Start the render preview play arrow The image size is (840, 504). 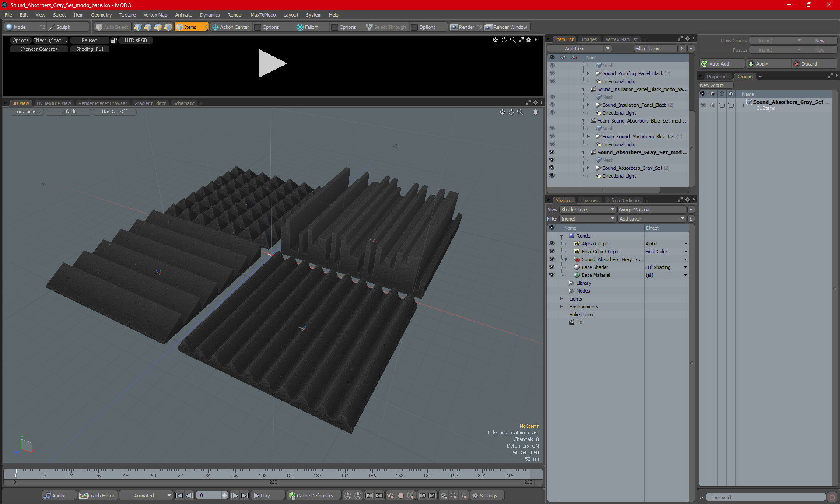click(x=273, y=63)
